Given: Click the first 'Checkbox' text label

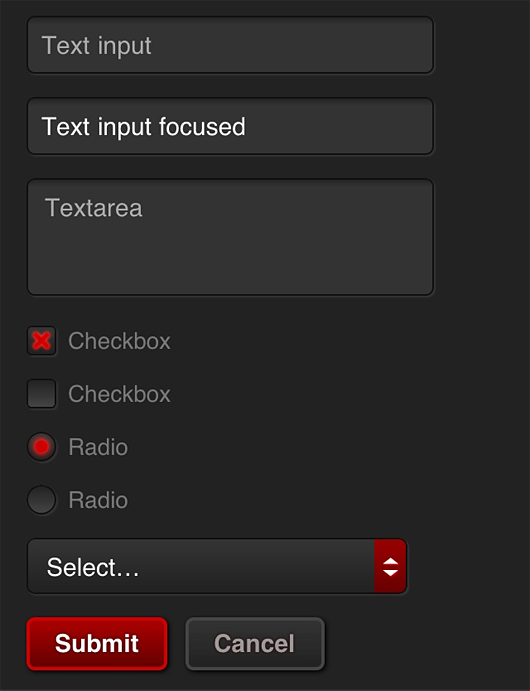Looking at the screenshot, I should point(119,341).
